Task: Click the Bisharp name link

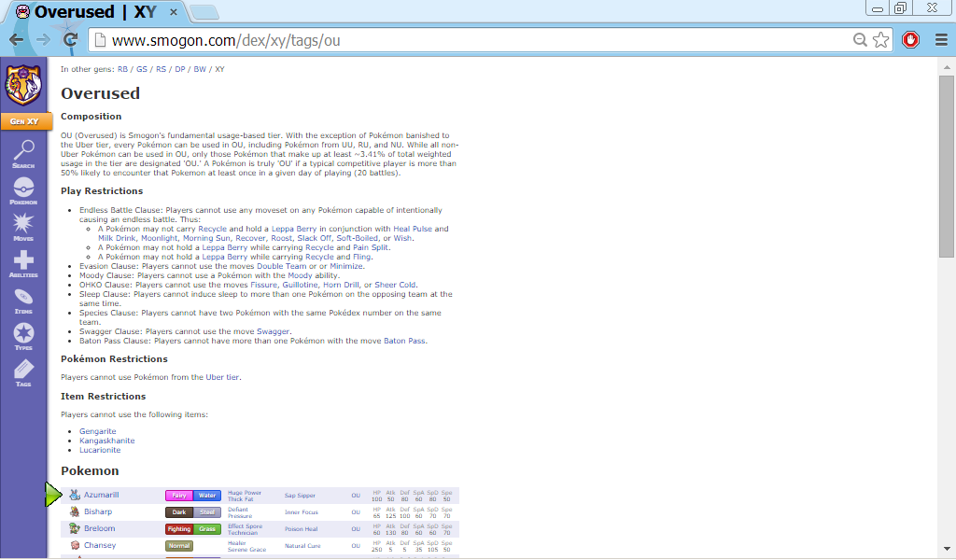Action: coord(98,511)
